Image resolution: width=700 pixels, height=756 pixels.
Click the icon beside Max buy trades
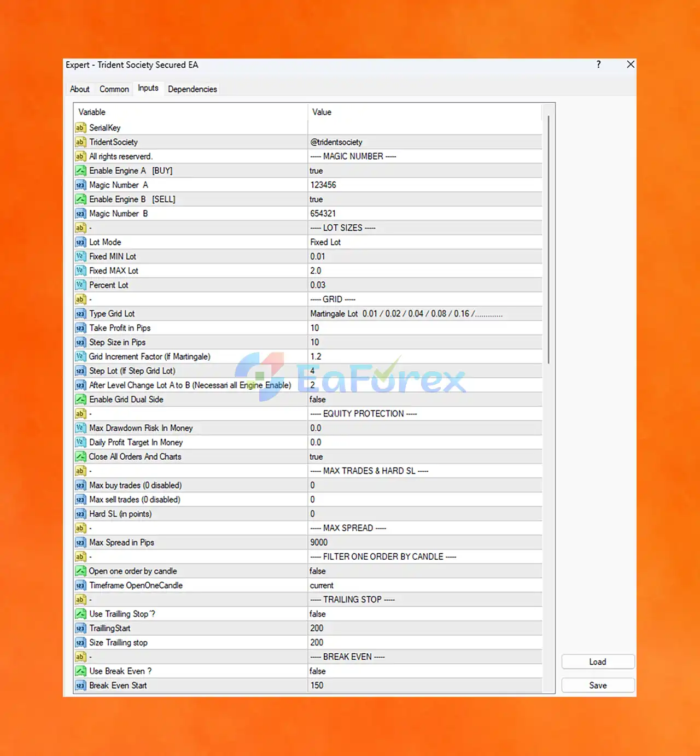click(x=80, y=485)
